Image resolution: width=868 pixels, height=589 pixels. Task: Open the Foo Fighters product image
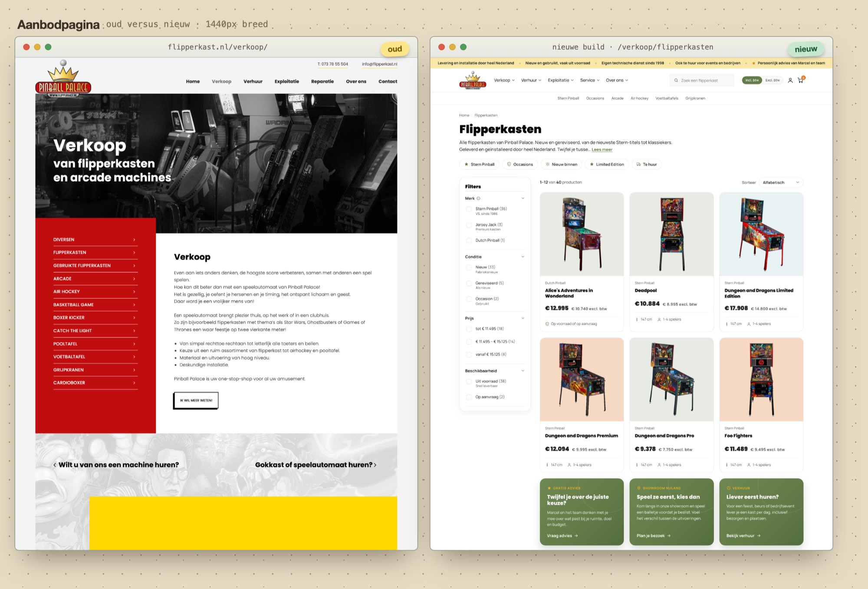[761, 380]
